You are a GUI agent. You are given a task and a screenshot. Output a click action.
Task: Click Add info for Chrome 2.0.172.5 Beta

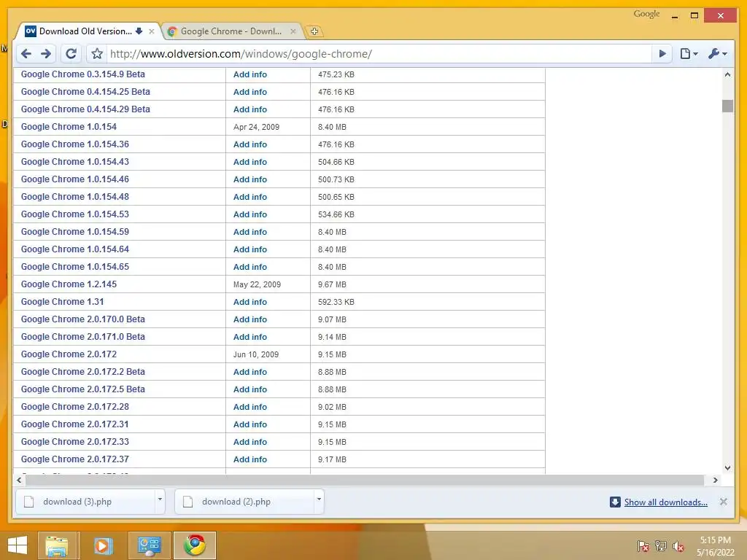click(250, 389)
